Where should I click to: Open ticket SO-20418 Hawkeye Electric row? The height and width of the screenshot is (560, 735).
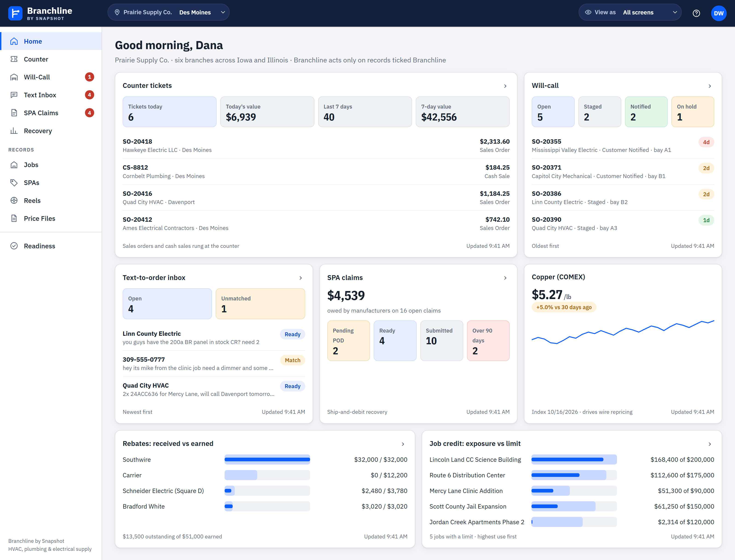pos(316,146)
